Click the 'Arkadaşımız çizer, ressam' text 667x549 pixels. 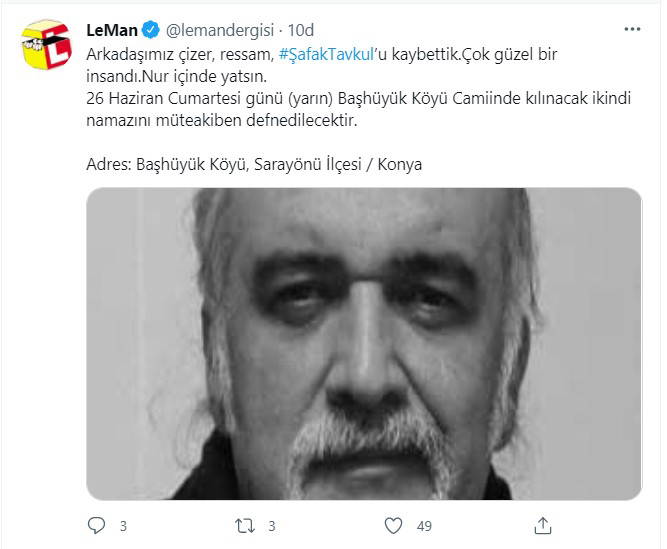pyautogui.click(x=180, y=54)
